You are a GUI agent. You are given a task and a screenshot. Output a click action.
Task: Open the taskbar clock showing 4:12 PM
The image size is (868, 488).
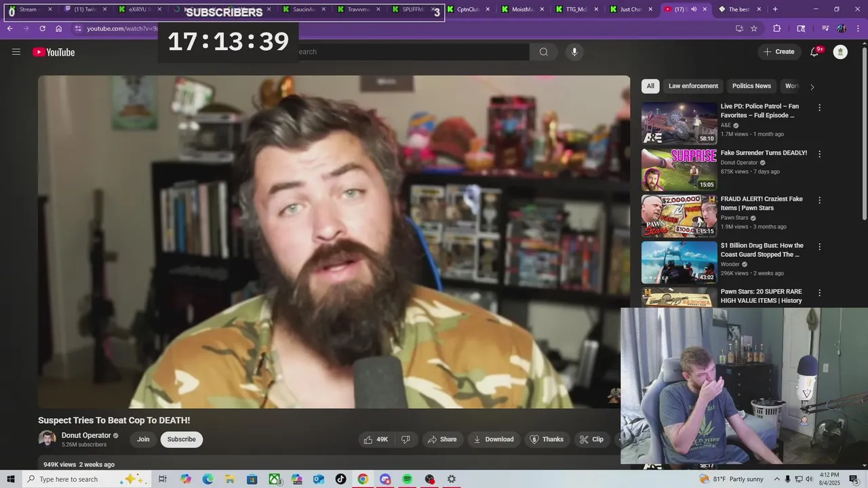(x=829, y=479)
